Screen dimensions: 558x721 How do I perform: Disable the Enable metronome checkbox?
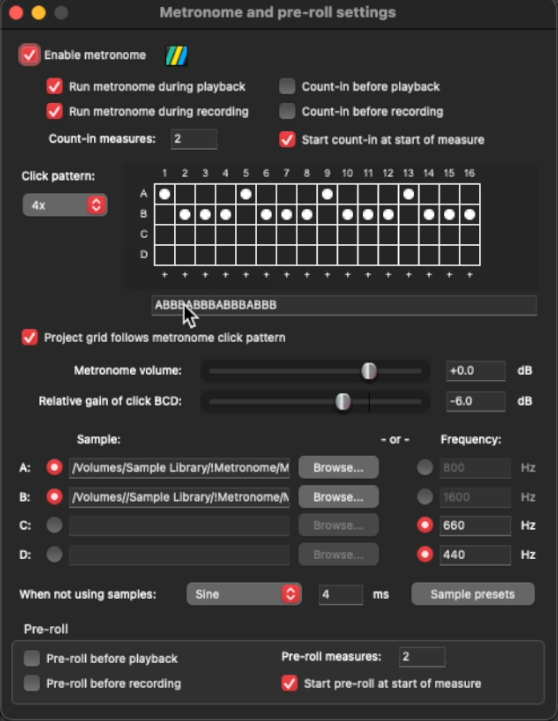pos(29,55)
